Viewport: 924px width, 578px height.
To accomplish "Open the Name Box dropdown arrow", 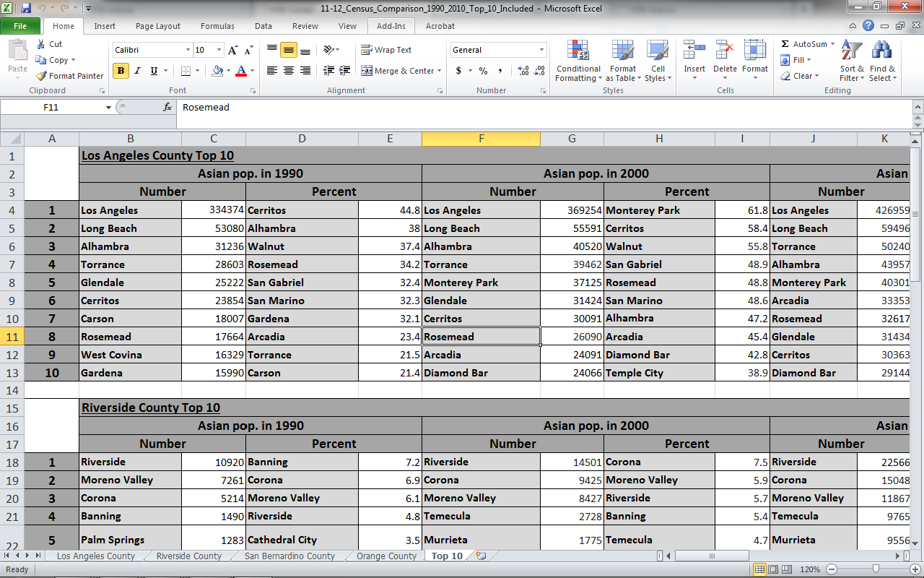I will 108,108.
